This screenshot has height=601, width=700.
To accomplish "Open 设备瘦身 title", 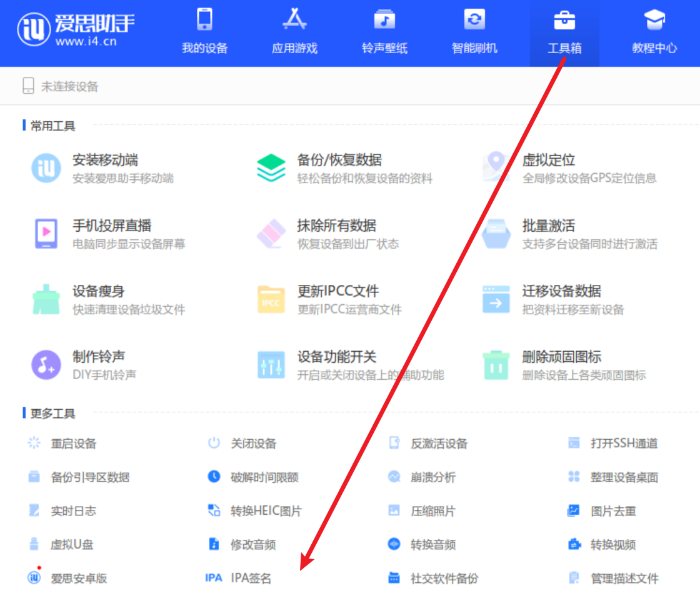I will point(99,291).
